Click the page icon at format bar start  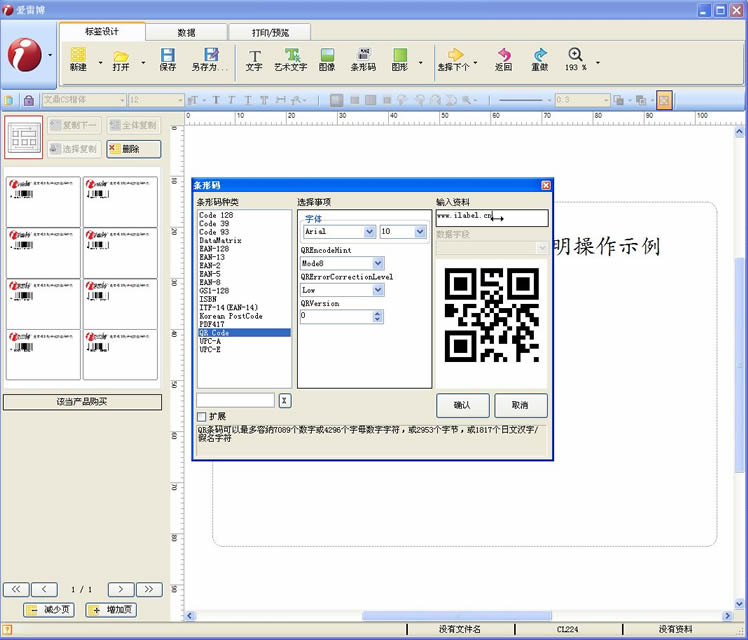tap(9, 100)
